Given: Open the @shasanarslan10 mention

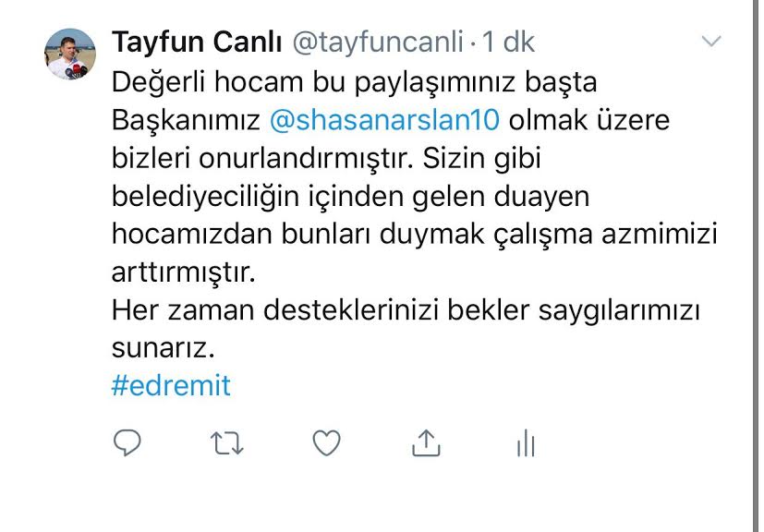Looking at the screenshot, I should click(384, 120).
